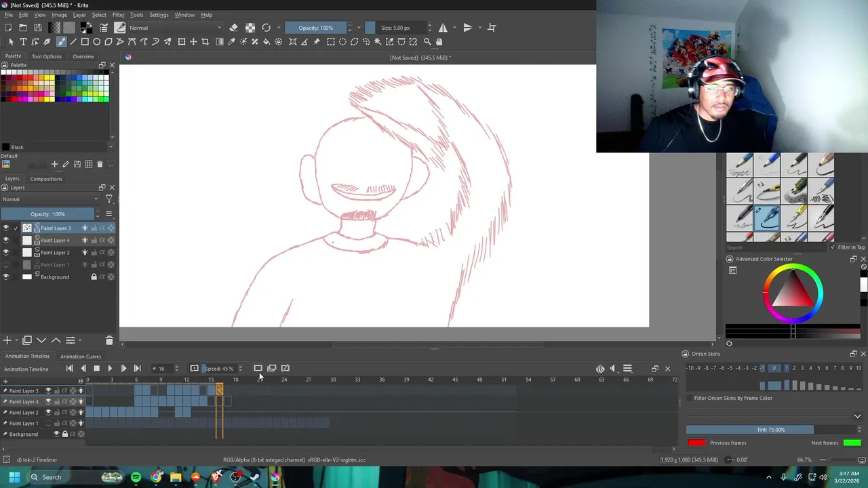Toggle horizontal mirror tool
Screen dimensions: 868x488
point(443,28)
